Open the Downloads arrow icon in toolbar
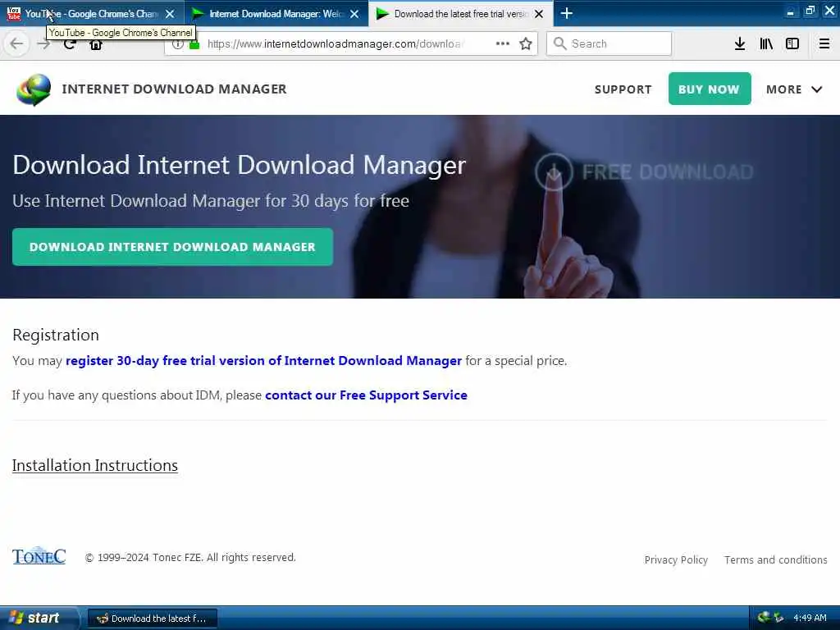The image size is (840, 630). (x=740, y=44)
